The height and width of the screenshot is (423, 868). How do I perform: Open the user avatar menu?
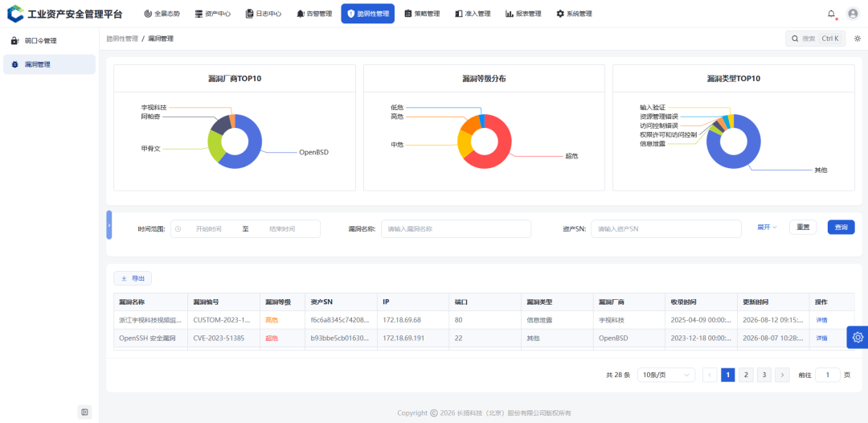click(853, 14)
